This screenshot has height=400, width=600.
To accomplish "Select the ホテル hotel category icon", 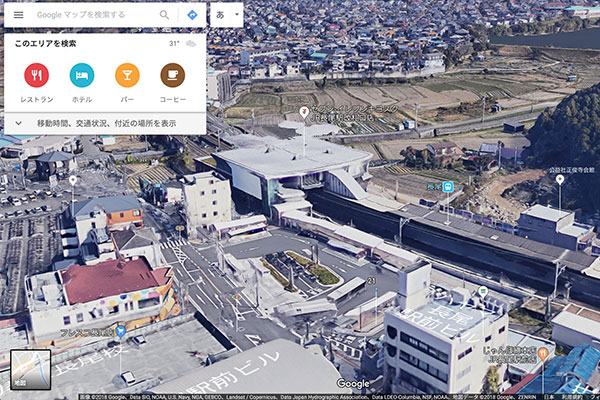I will coord(82,75).
